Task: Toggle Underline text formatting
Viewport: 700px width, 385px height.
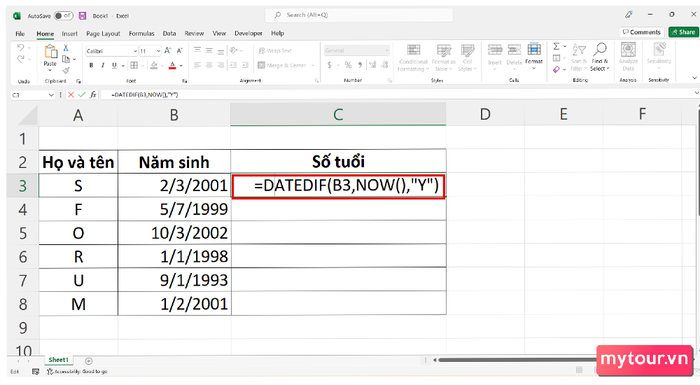Action: click(114, 66)
